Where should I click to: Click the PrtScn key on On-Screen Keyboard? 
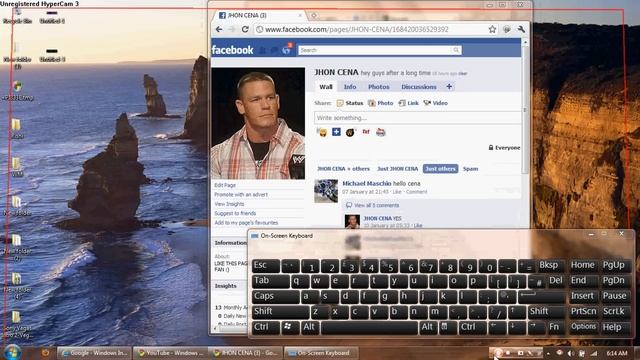584,312
